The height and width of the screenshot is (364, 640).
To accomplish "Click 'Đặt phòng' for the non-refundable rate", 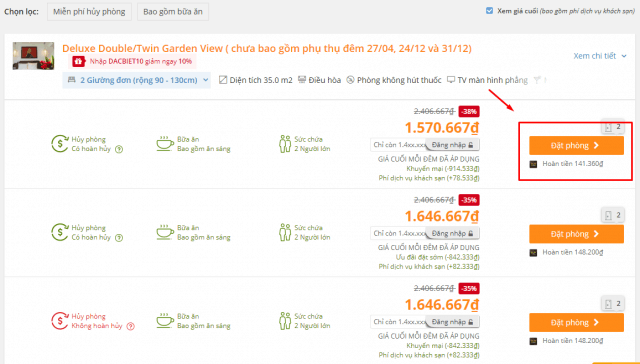I will (x=576, y=322).
